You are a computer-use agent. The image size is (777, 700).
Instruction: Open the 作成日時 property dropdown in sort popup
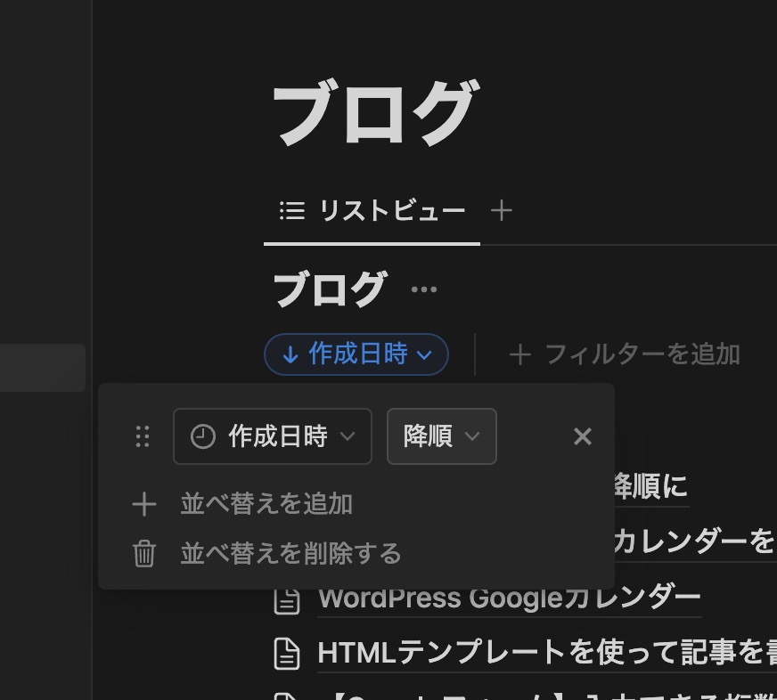tap(272, 436)
